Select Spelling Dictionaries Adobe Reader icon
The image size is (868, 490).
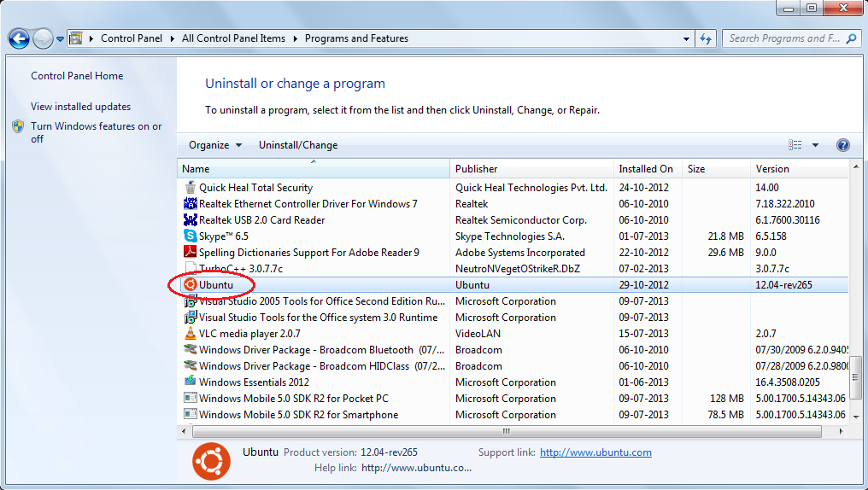pos(190,252)
